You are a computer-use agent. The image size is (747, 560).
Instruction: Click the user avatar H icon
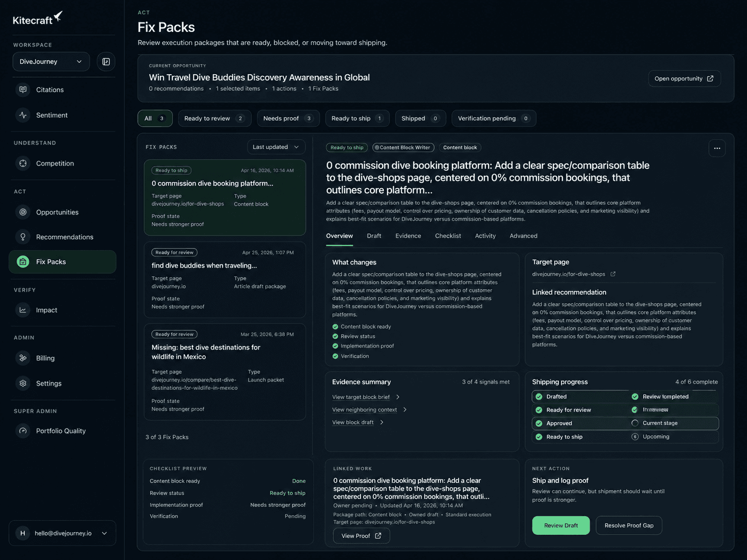tap(23, 533)
